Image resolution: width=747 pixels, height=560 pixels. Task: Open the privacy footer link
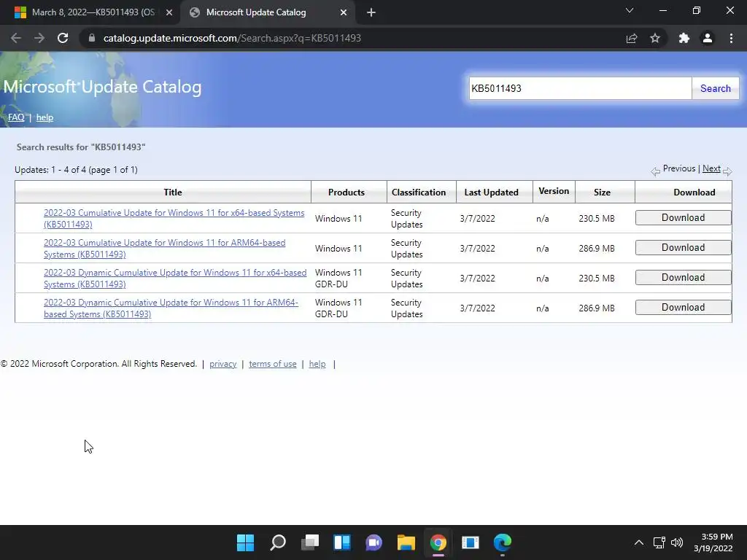pos(223,364)
